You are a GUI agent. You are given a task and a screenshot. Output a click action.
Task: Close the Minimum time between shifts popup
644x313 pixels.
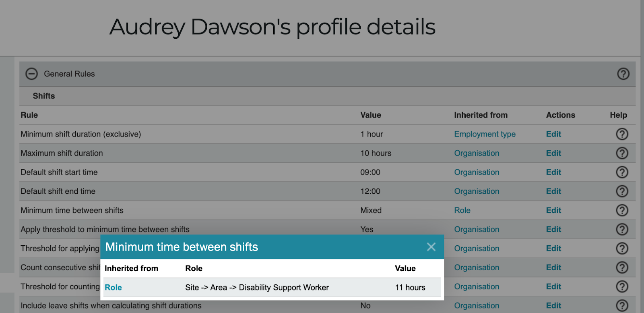pos(431,247)
